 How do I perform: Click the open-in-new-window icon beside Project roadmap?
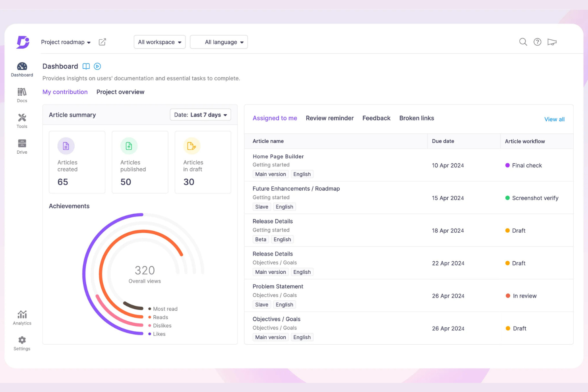(102, 42)
